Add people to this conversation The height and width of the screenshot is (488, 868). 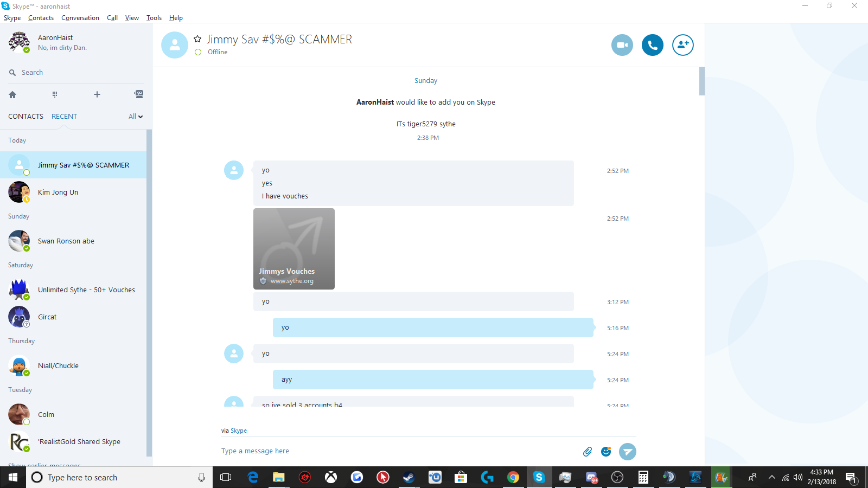tap(683, 45)
